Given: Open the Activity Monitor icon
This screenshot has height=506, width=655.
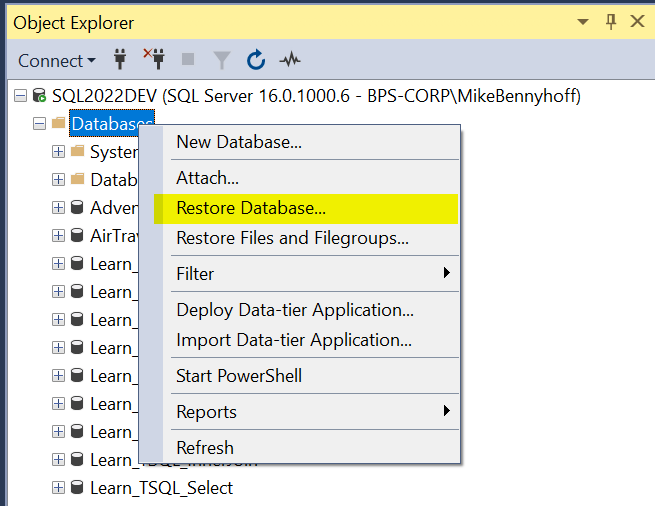Looking at the screenshot, I should click(290, 60).
